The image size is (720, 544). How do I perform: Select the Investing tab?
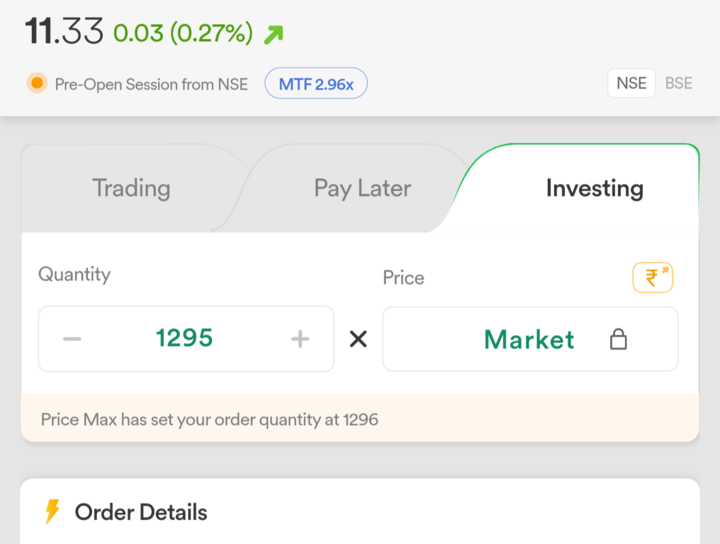point(594,188)
